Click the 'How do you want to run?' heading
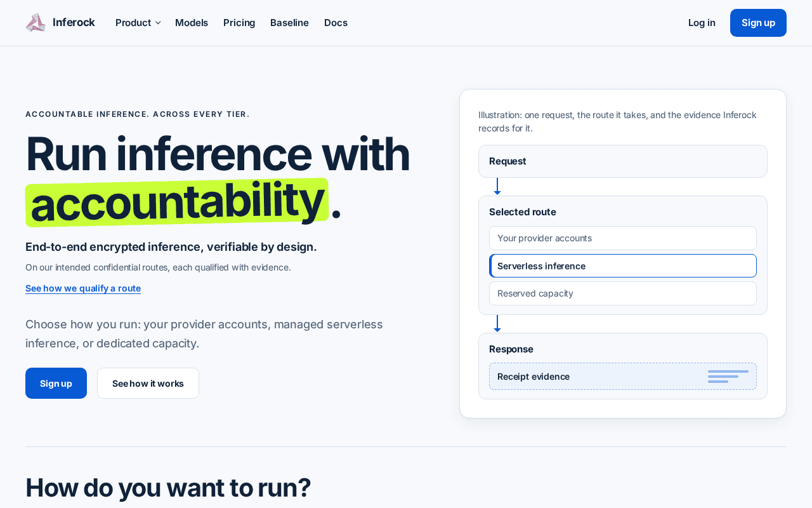This screenshot has height=508, width=812. click(168, 488)
